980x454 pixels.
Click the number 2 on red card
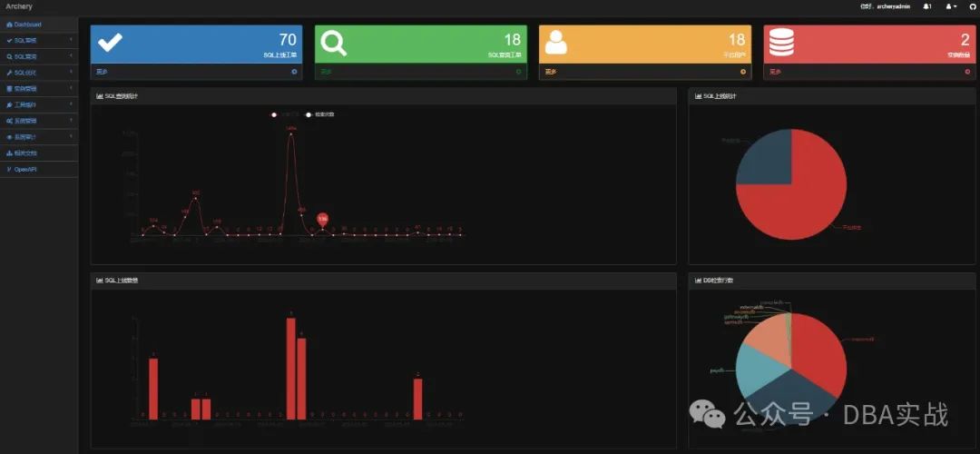coord(965,40)
